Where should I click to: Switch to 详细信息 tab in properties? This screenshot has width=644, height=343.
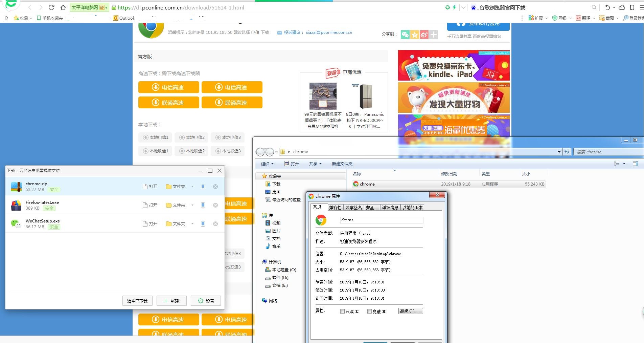point(390,208)
